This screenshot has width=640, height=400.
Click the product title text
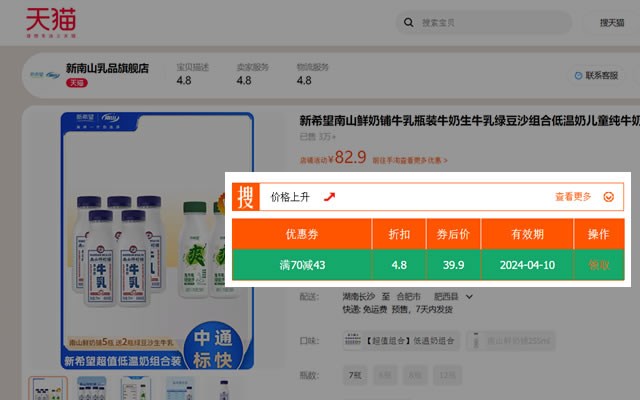pyautogui.click(x=469, y=120)
